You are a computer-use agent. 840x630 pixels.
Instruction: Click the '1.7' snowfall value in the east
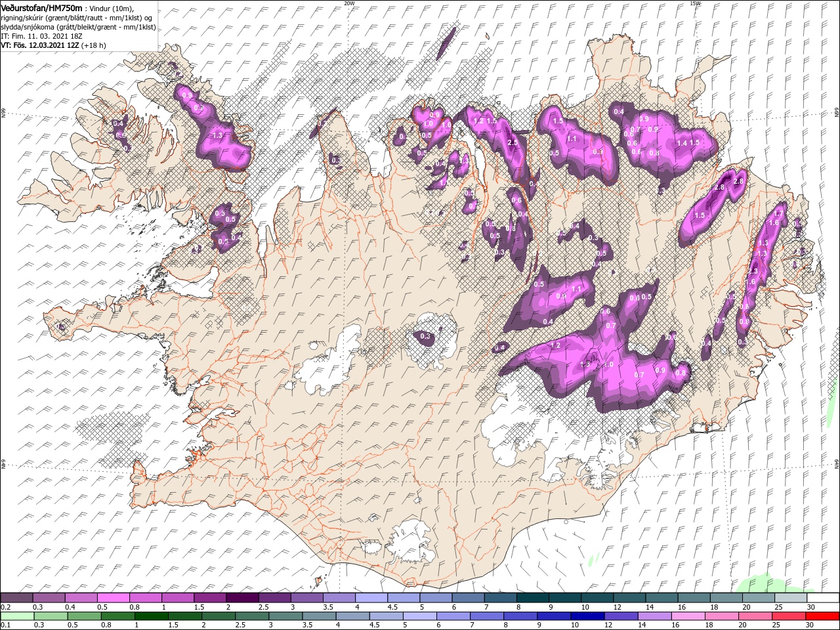(x=779, y=214)
